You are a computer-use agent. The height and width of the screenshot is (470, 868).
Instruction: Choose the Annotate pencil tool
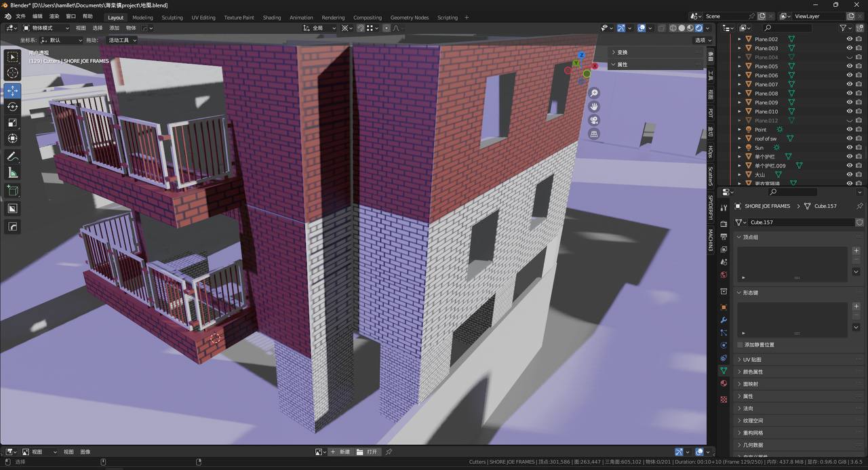(12, 157)
